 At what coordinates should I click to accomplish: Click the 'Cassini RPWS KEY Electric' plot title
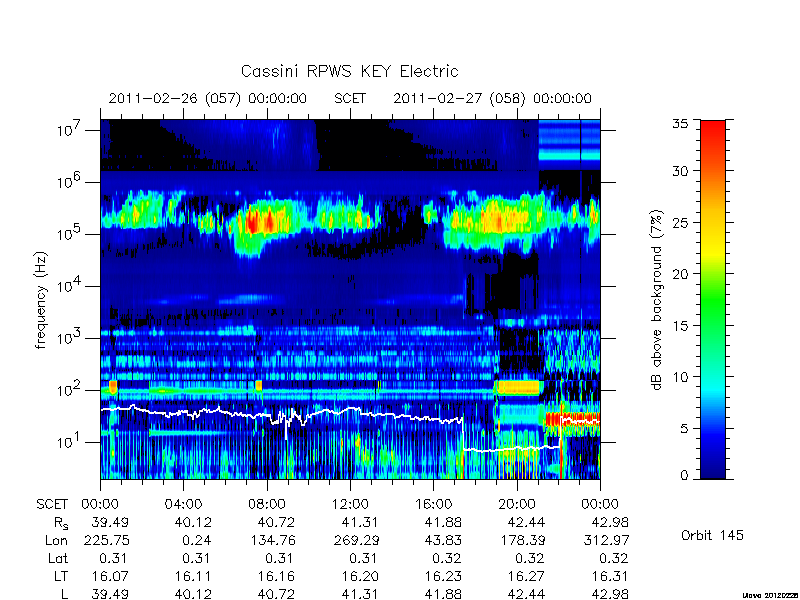pos(349,71)
